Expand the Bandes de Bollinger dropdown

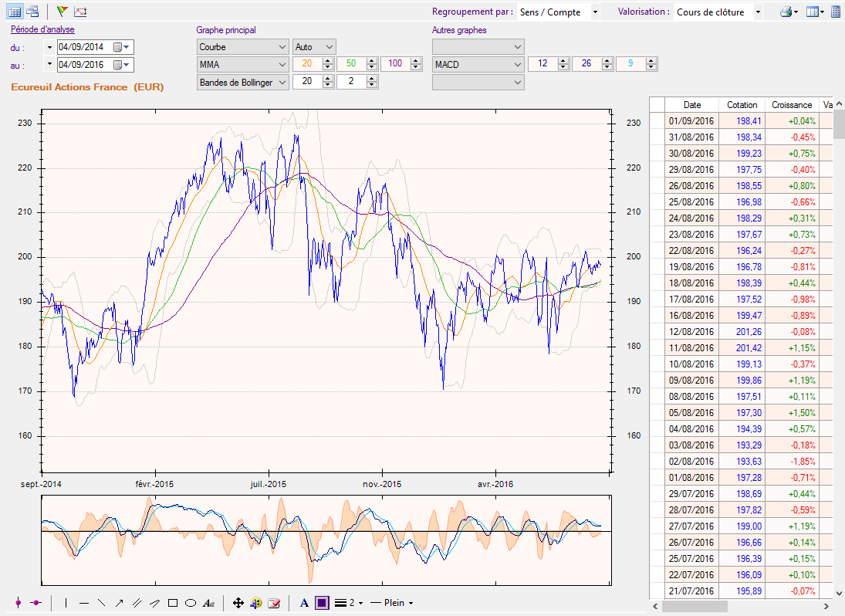(242, 82)
